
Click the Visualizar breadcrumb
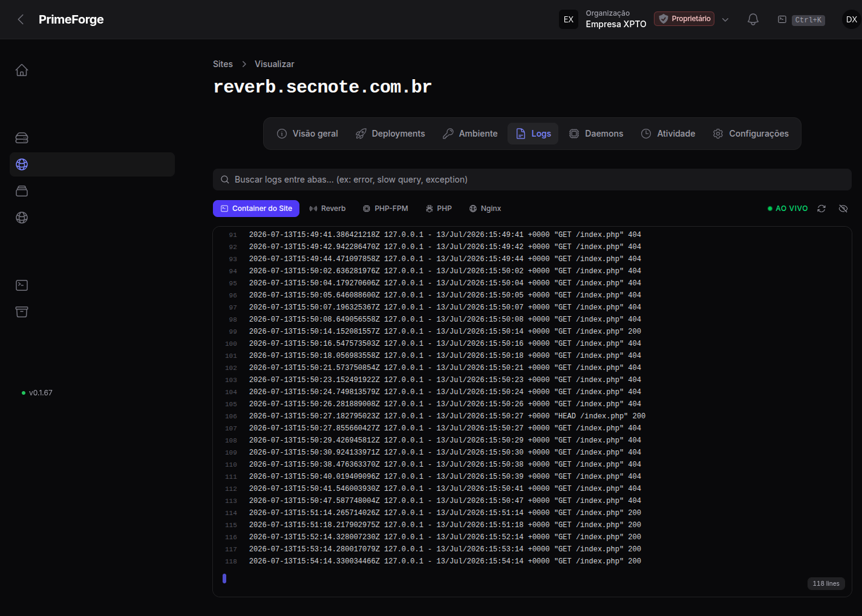[x=274, y=64]
